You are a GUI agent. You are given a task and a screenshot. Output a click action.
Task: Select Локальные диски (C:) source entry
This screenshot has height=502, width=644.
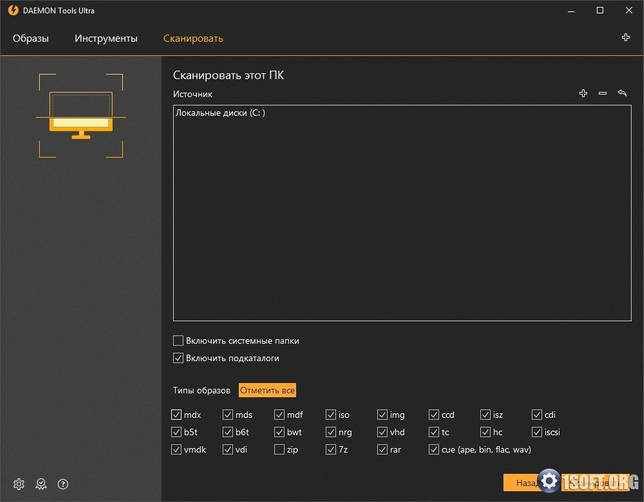221,113
